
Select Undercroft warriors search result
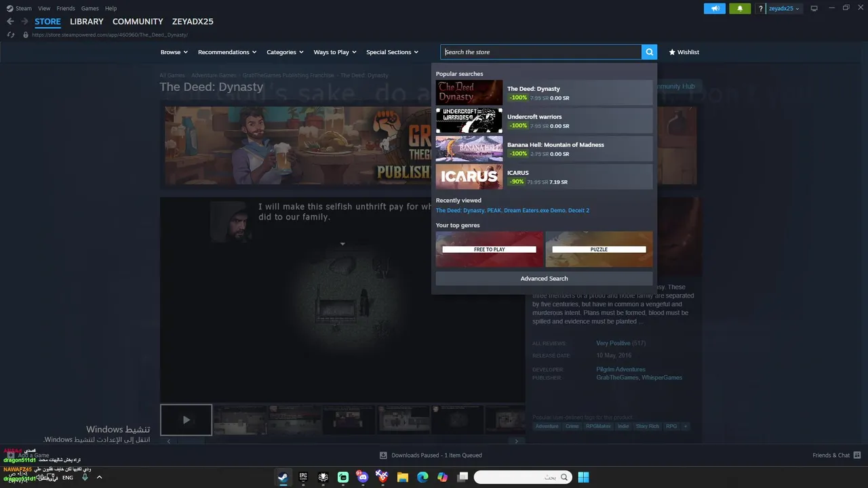[x=544, y=121]
